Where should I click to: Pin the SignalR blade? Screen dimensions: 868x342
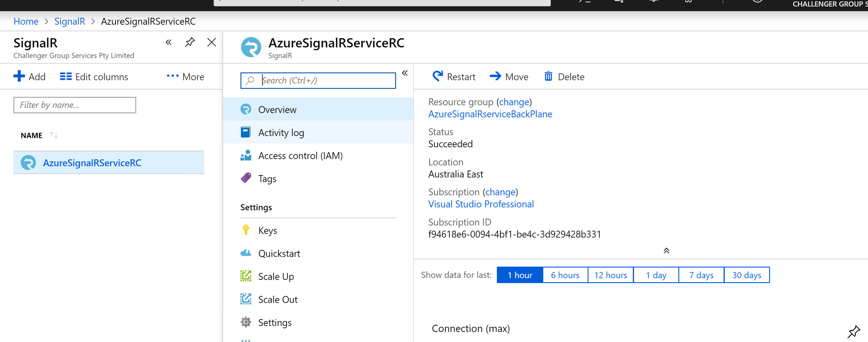tap(190, 42)
